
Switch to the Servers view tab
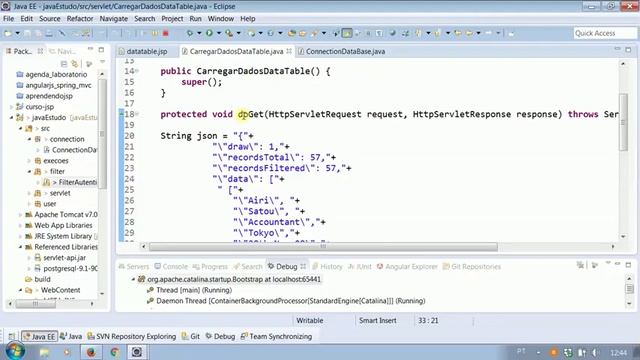tap(134, 267)
